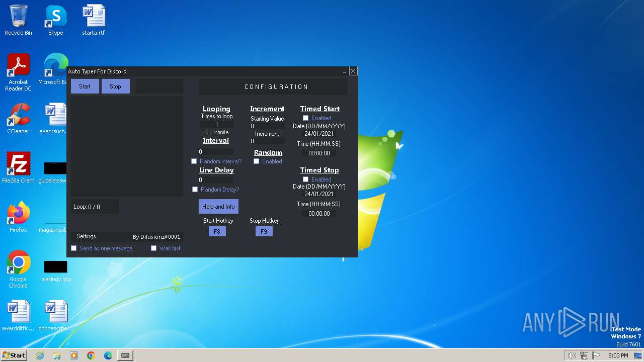Click the large message text area
The width and height of the screenshot is (644, 362).
click(127, 146)
